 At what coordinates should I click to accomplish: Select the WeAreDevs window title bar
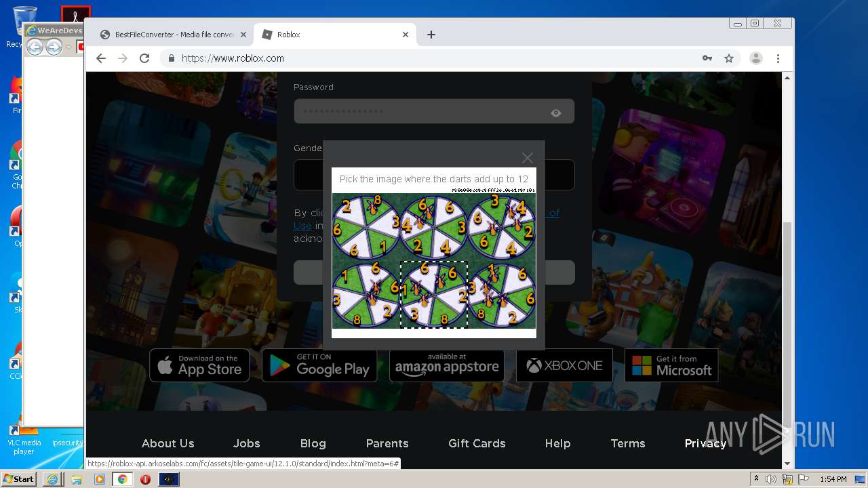click(54, 30)
